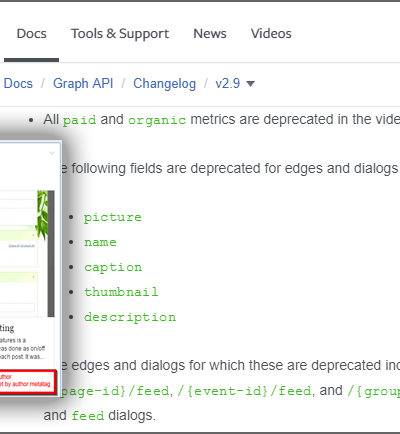This screenshot has height=434, width=400.
Task: Follow the Docs breadcrumb link
Action: tap(18, 83)
